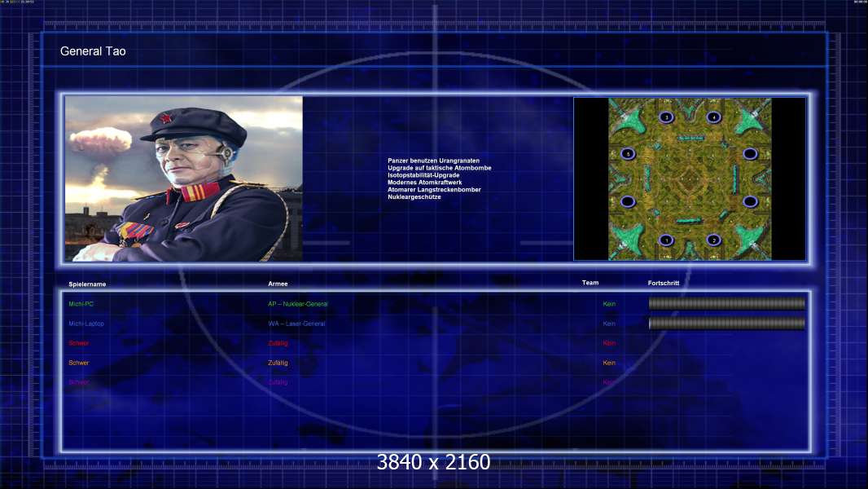Select start position marker 2 on minimap
Viewport: 868px width, 489px height.
point(713,240)
